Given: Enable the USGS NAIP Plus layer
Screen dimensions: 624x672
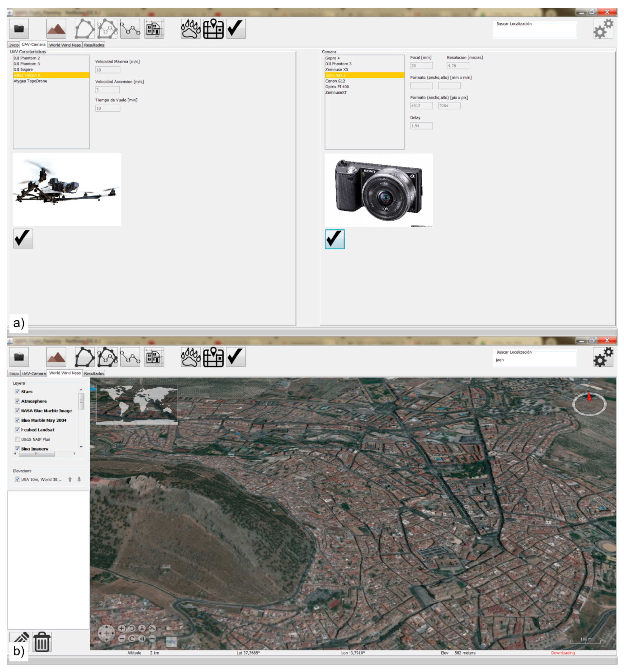Looking at the screenshot, I should click(x=17, y=439).
